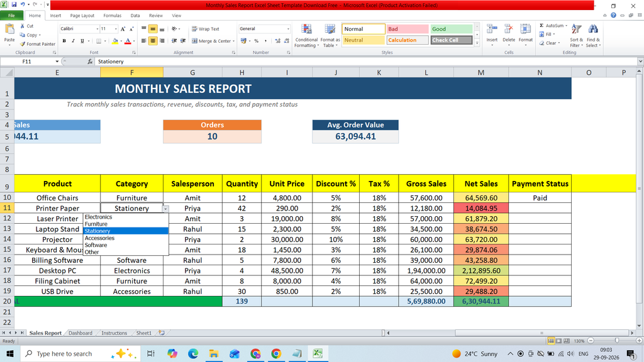This screenshot has height=362, width=644.
Task: Open Format as Table gallery
Action: pyautogui.click(x=330, y=36)
